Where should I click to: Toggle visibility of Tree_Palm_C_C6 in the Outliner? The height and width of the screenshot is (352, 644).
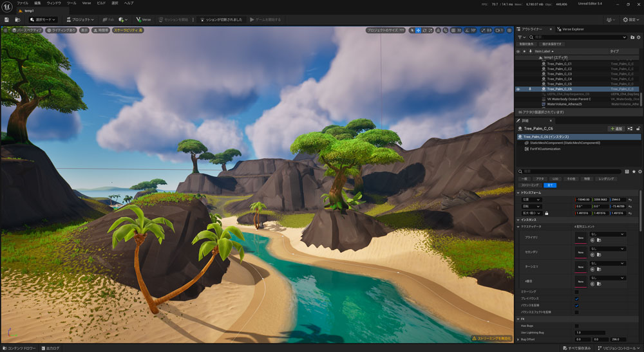click(518, 89)
